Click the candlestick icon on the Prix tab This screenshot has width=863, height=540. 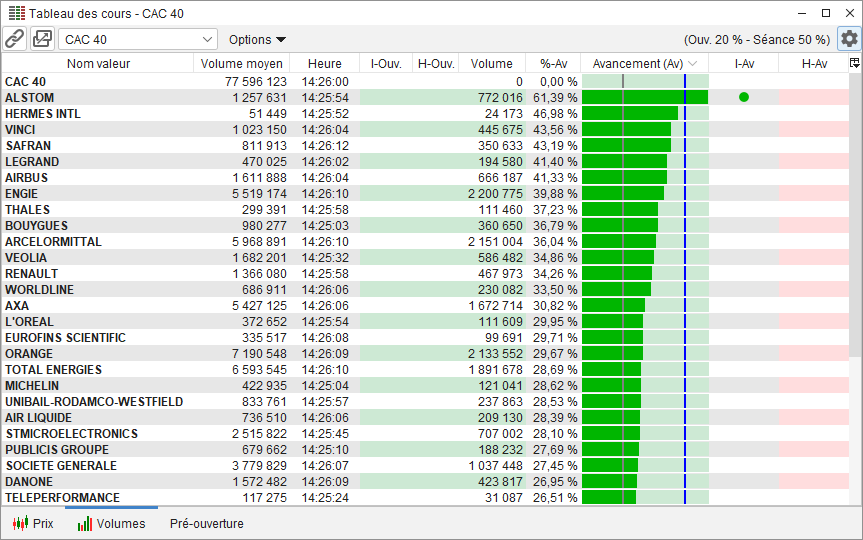[x=19, y=523]
